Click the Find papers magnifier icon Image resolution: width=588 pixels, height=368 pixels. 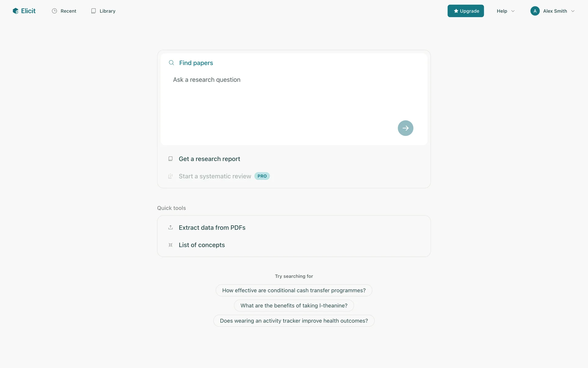click(x=171, y=63)
